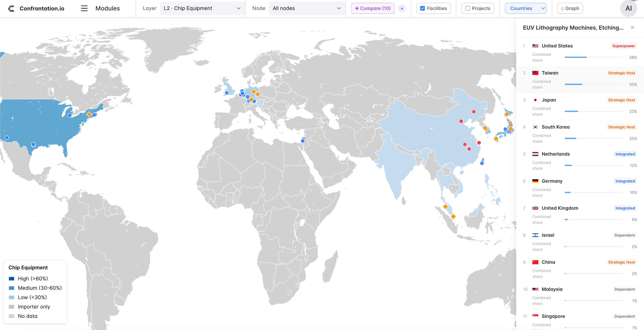
Task: Click the blue facility dot near Lake Michigan
Action: coord(70,115)
